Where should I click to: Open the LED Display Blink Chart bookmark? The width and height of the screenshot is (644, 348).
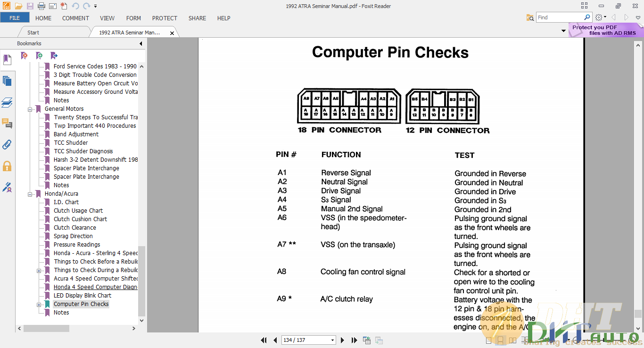83,296
